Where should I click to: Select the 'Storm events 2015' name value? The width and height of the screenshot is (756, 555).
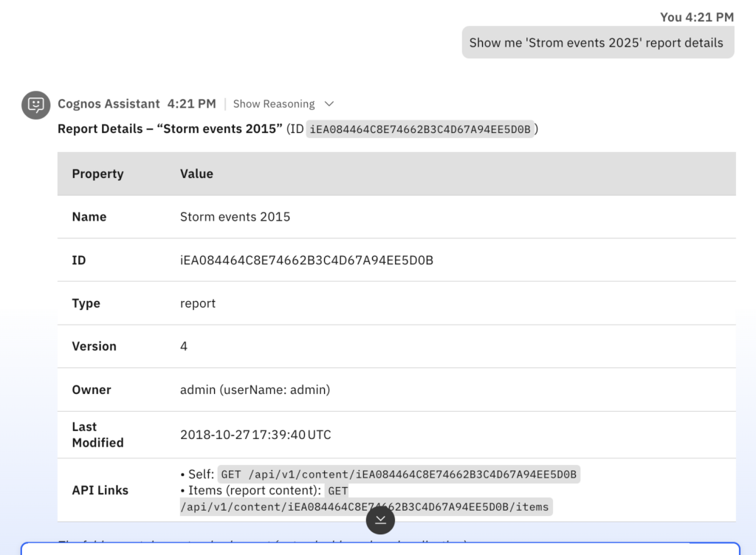[235, 217]
